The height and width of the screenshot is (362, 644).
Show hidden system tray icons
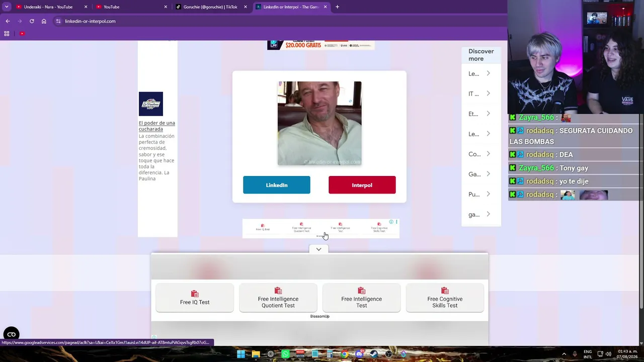[564, 354]
